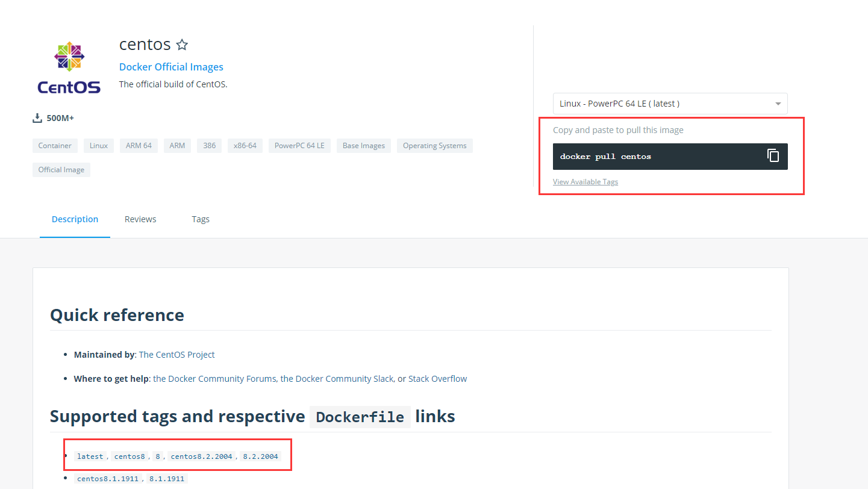The image size is (868, 489).
Task: Switch to the Tags tab
Action: pos(201,219)
